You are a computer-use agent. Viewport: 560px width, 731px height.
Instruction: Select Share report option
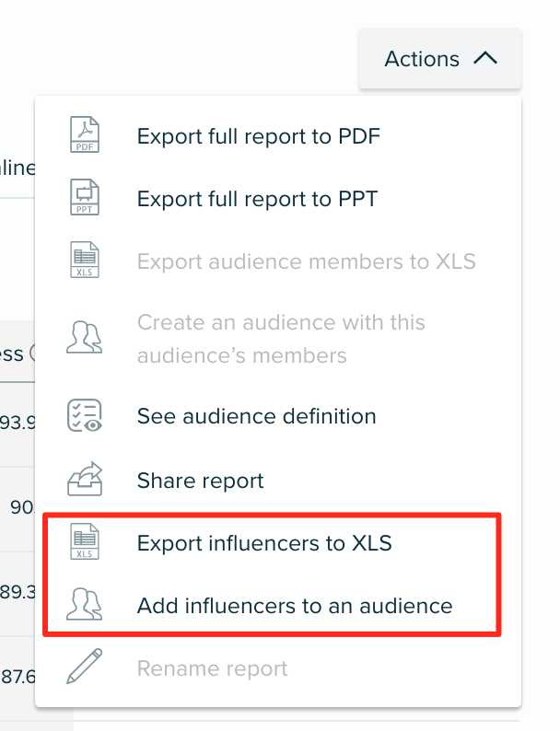coord(278,481)
